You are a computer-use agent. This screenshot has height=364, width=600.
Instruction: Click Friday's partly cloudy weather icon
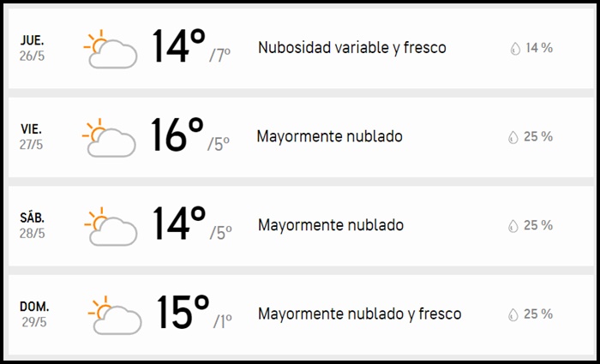click(109, 138)
